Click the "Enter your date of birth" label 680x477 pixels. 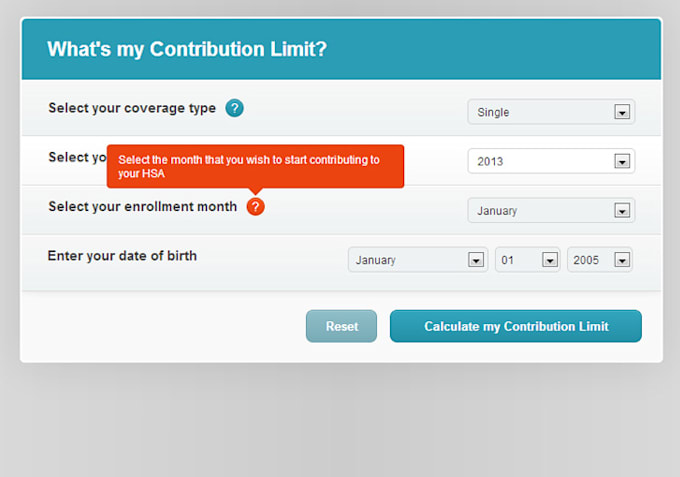[x=122, y=256]
